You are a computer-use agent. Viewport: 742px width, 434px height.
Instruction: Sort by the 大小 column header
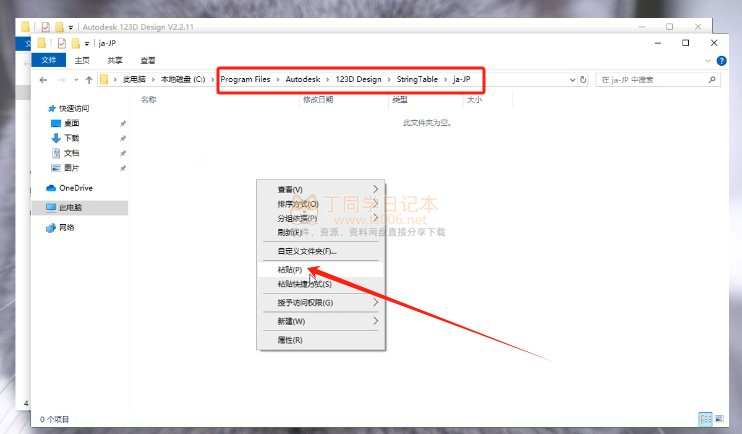pyautogui.click(x=474, y=100)
